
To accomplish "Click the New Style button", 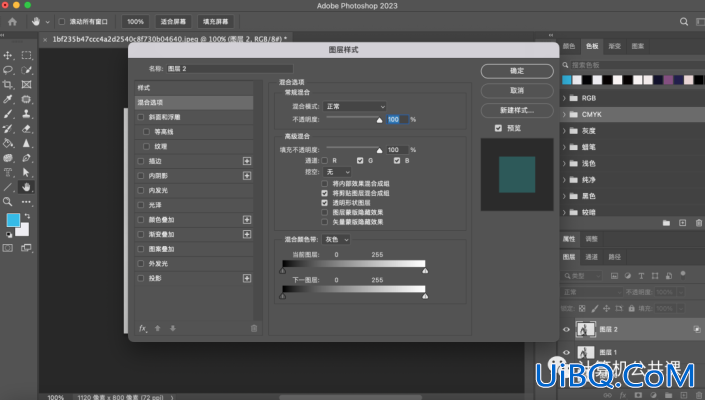I will point(517,110).
